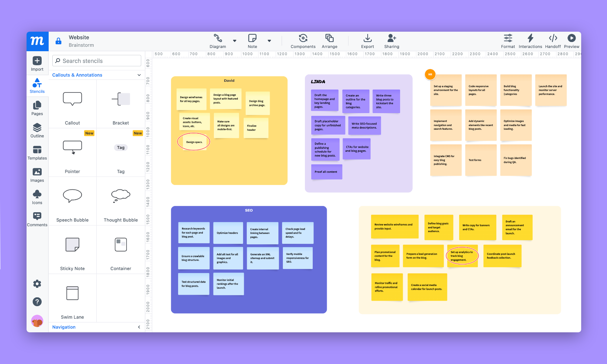Toggle the board lock icon
The width and height of the screenshot is (607, 364).
pyautogui.click(x=58, y=41)
